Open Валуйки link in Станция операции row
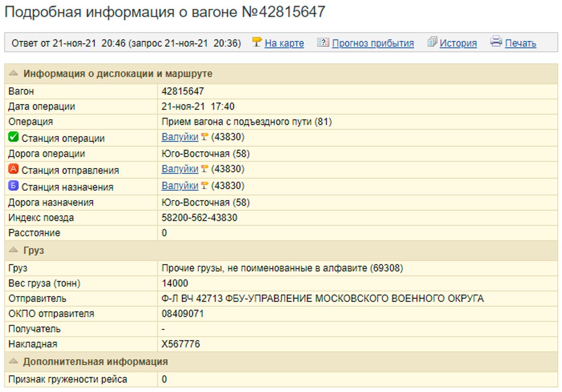The image size is (562, 392). pyautogui.click(x=180, y=137)
